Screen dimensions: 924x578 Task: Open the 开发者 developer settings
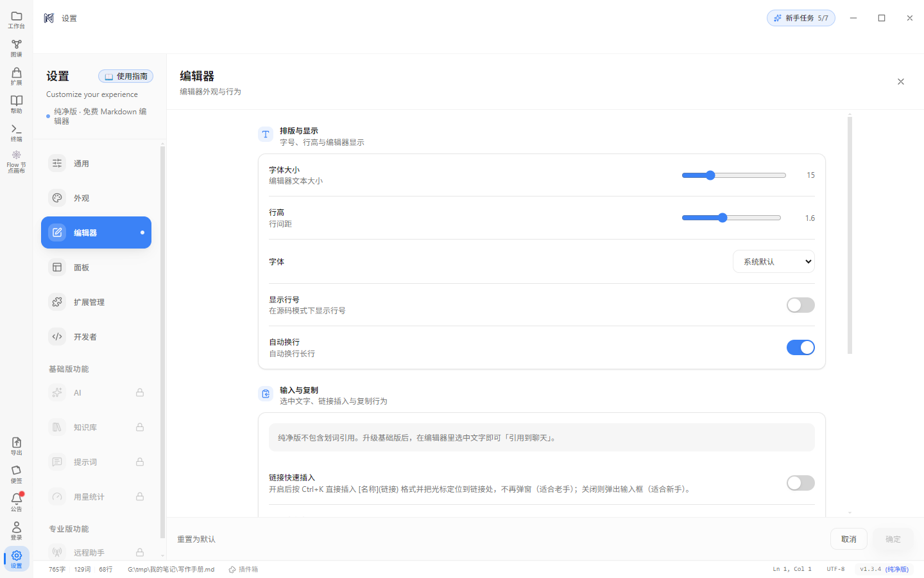point(96,337)
